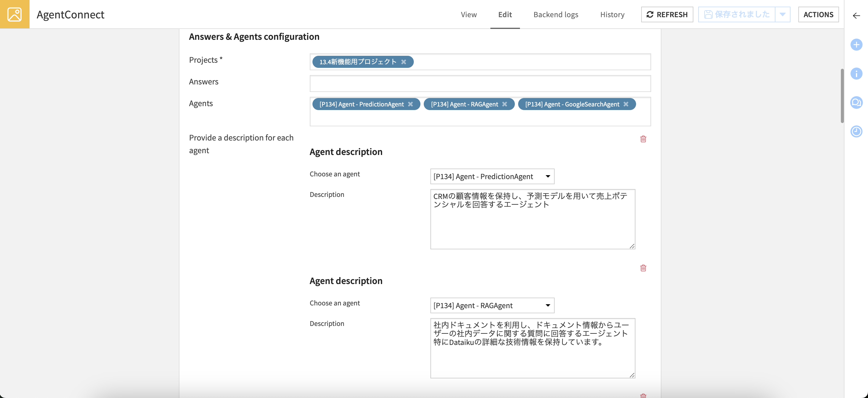The height and width of the screenshot is (398, 868).
Task: Remove 13.4新機能用プロジェクト tag from Projects
Action: pos(403,62)
